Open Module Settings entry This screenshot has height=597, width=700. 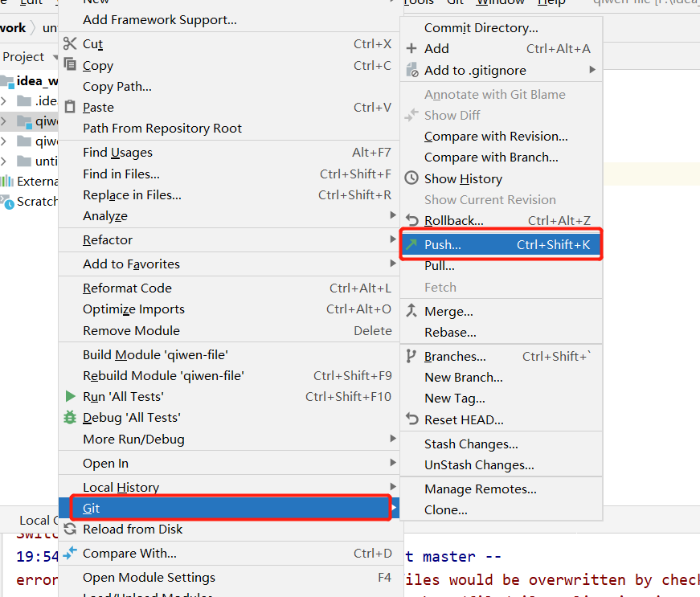pos(229,577)
